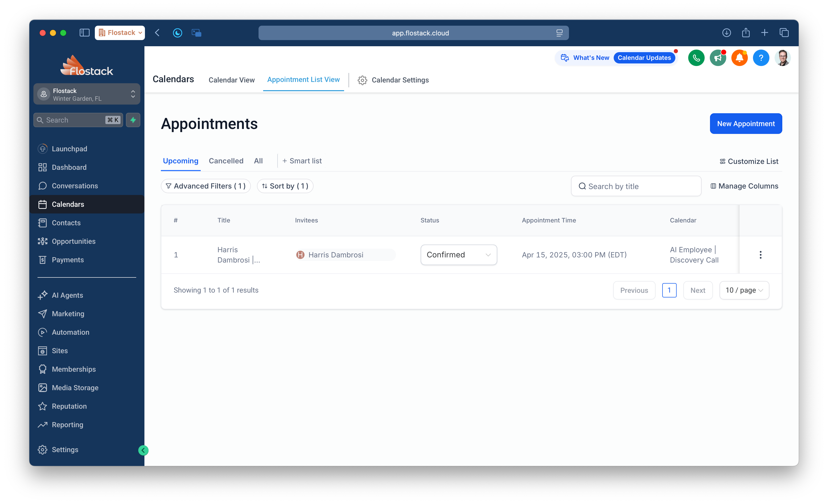The image size is (828, 504).
Task: Click the browser share icon
Action: (746, 33)
